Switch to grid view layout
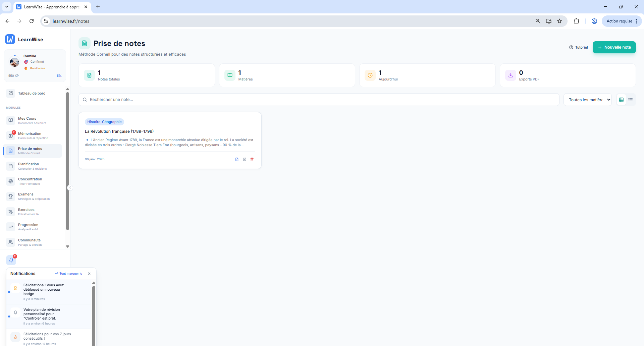The height and width of the screenshot is (346, 644). coord(621,100)
